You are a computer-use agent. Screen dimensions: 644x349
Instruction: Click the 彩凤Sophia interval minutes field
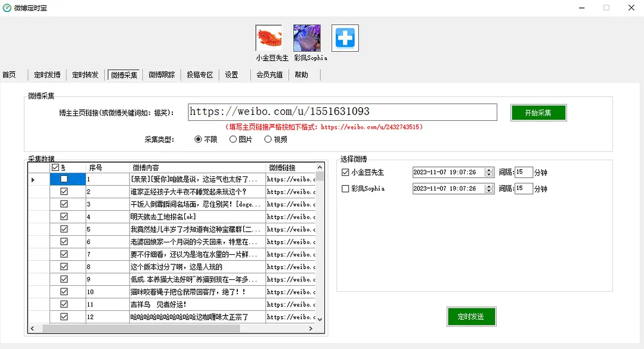[524, 189]
